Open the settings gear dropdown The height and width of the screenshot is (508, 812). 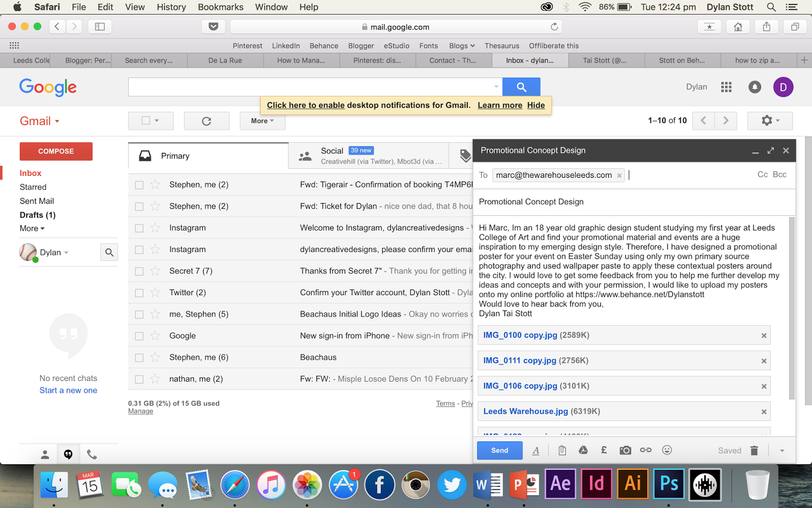770,120
